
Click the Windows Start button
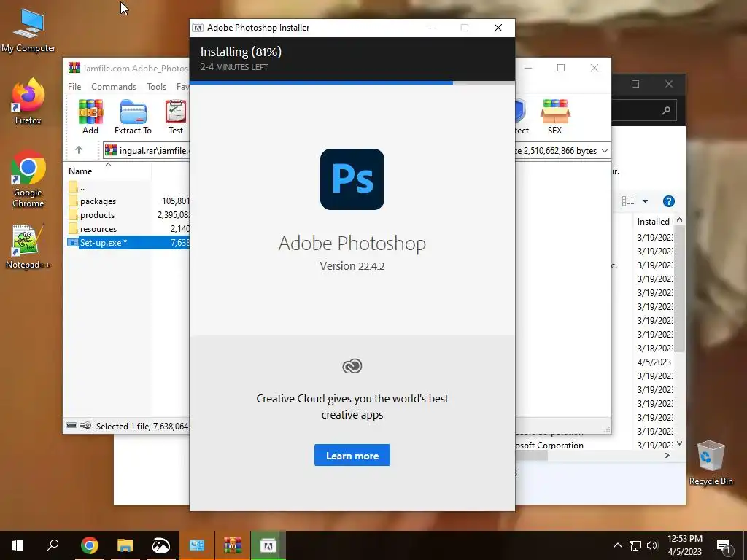(x=18, y=545)
